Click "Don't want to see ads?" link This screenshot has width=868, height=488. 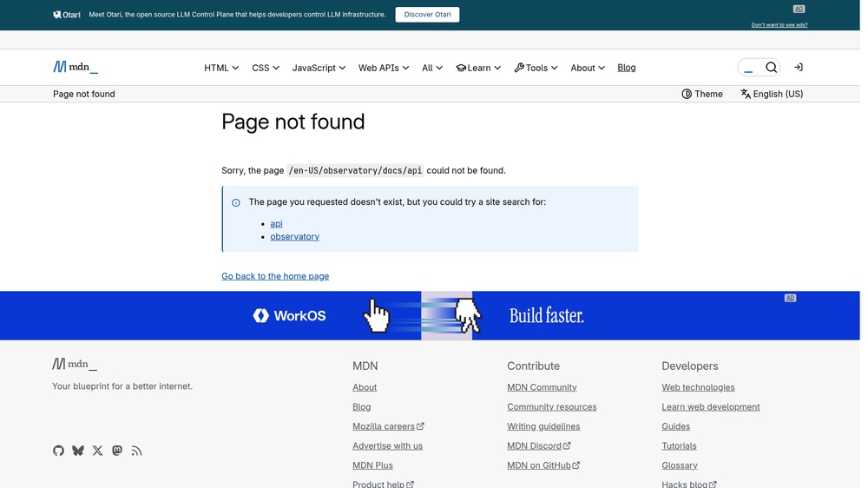tap(779, 25)
